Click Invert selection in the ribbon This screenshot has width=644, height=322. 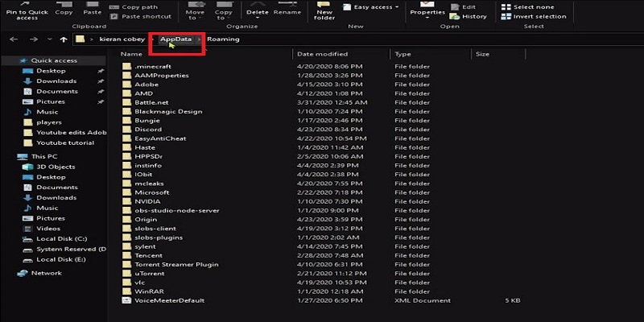[534, 16]
